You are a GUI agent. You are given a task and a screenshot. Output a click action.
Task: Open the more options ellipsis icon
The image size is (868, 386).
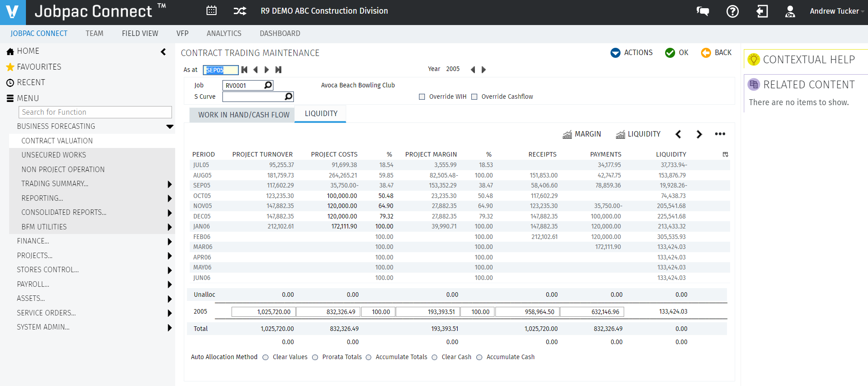point(720,134)
